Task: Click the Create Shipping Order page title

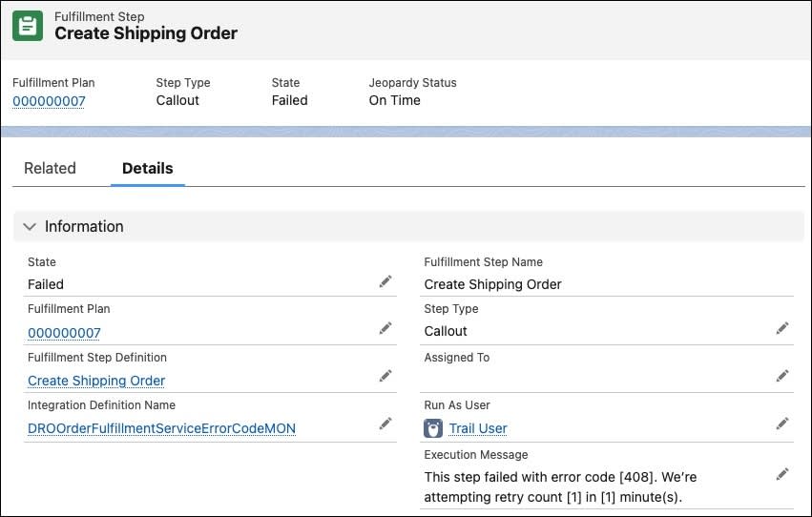Action: (x=146, y=33)
